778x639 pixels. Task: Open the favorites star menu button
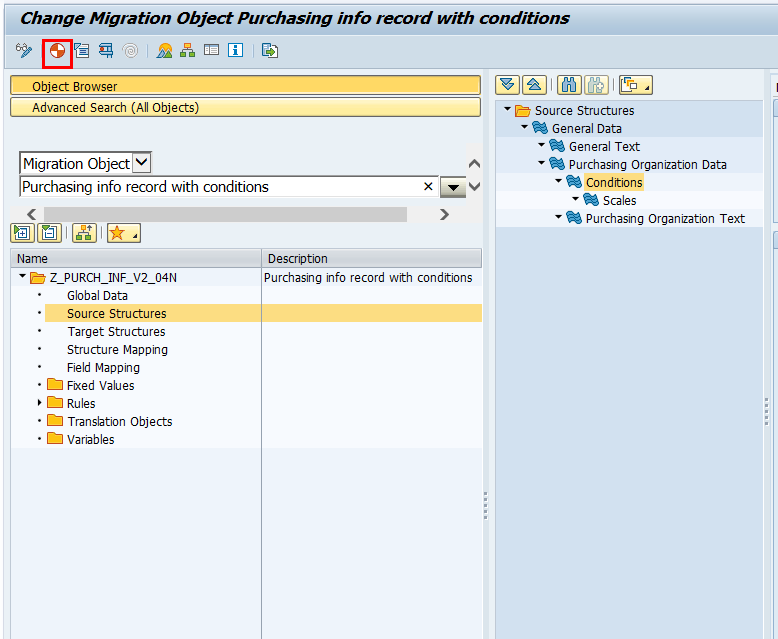[124, 233]
